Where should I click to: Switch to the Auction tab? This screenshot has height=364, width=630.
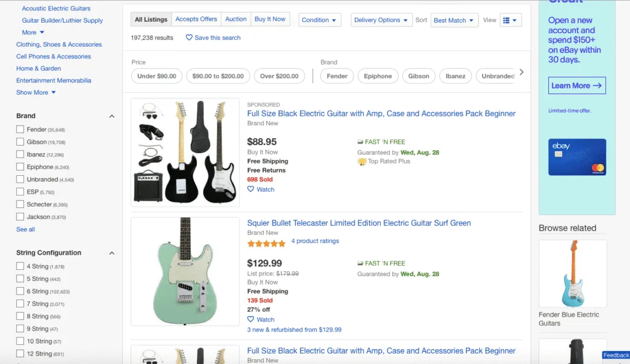click(x=236, y=19)
